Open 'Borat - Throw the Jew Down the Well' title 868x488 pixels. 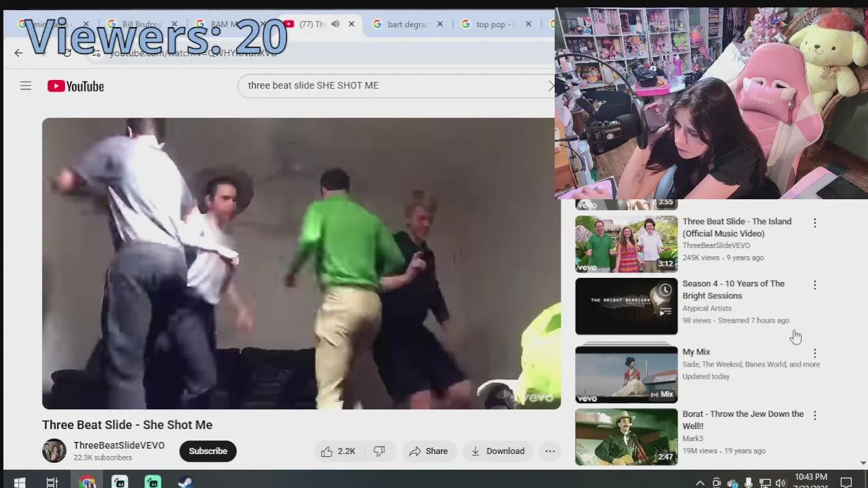coord(743,420)
